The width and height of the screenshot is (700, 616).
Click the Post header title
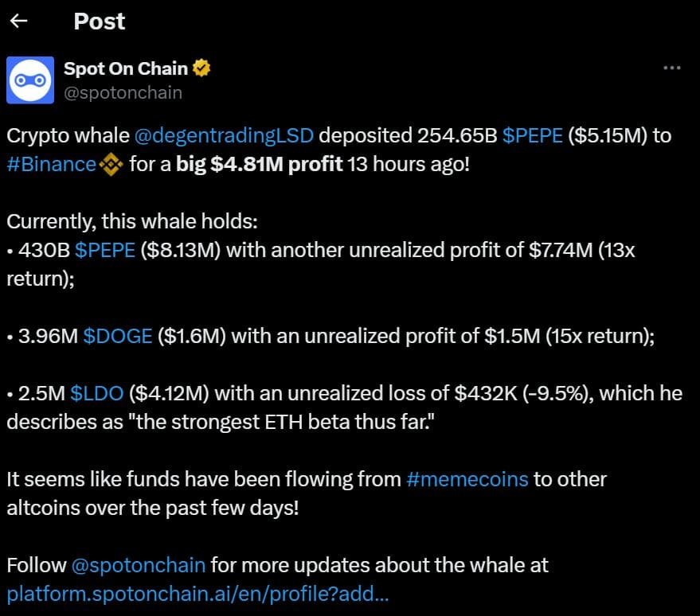click(x=100, y=21)
